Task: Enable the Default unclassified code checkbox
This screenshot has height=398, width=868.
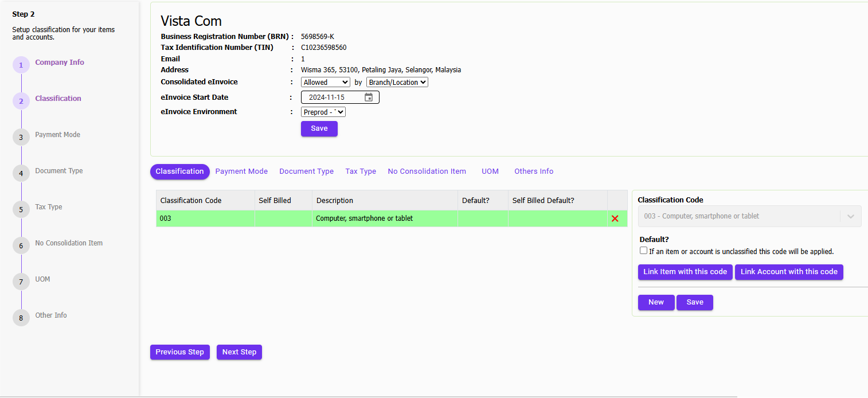Action: [643, 250]
